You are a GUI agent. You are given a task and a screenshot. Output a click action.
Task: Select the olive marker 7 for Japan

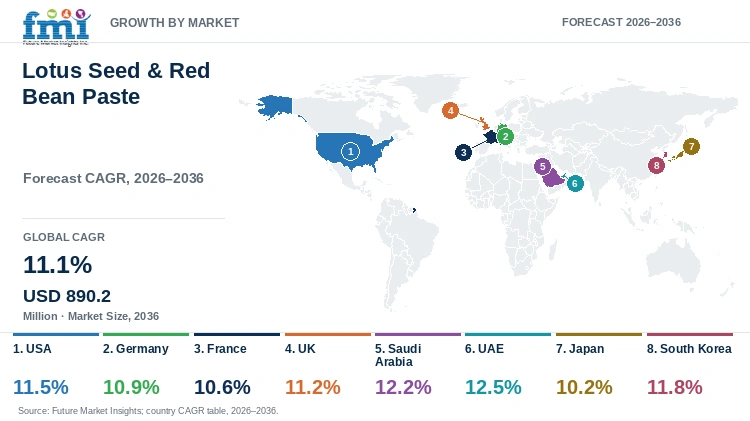click(x=691, y=146)
